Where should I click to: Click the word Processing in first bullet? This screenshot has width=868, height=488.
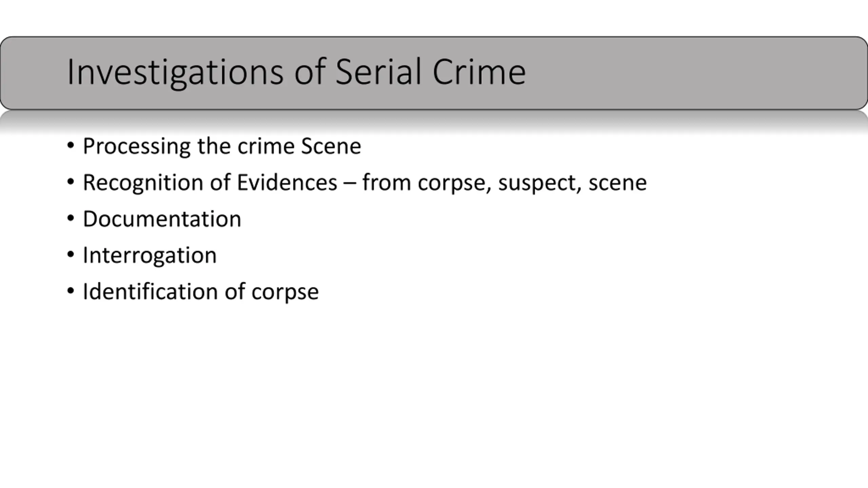137,146
